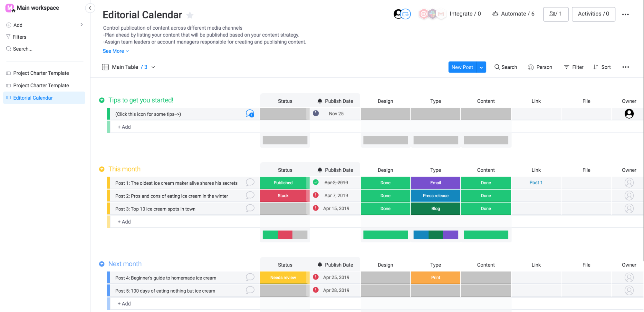Expand the Main Table views chevron
644x312 pixels.
(x=153, y=67)
